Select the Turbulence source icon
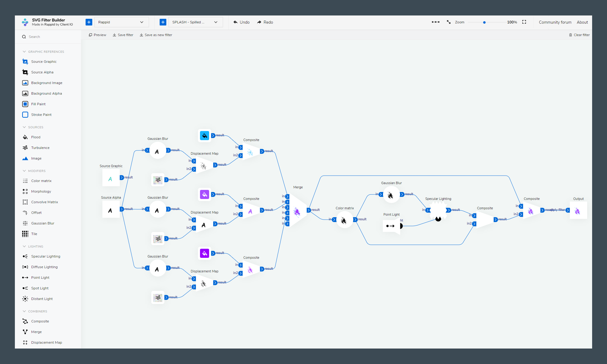607x364 pixels. click(25, 148)
